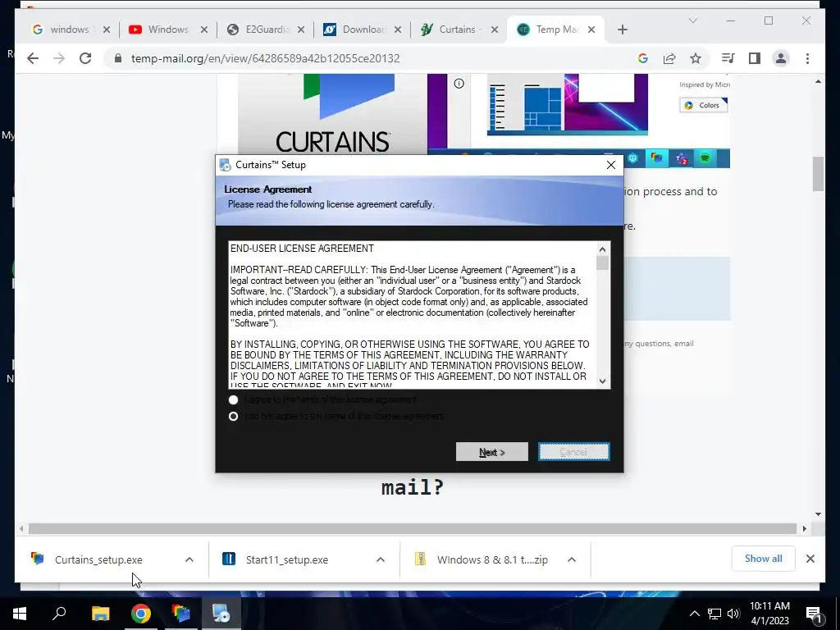This screenshot has height=630, width=840.
Task: Click the page vertical scroll down arrow
Action: 818,514
